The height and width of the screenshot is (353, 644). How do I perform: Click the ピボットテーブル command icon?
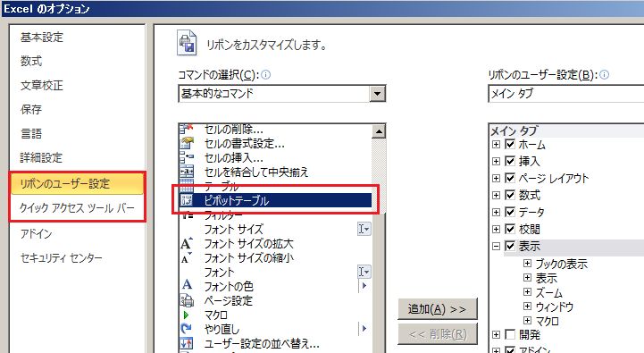(187, 200)
